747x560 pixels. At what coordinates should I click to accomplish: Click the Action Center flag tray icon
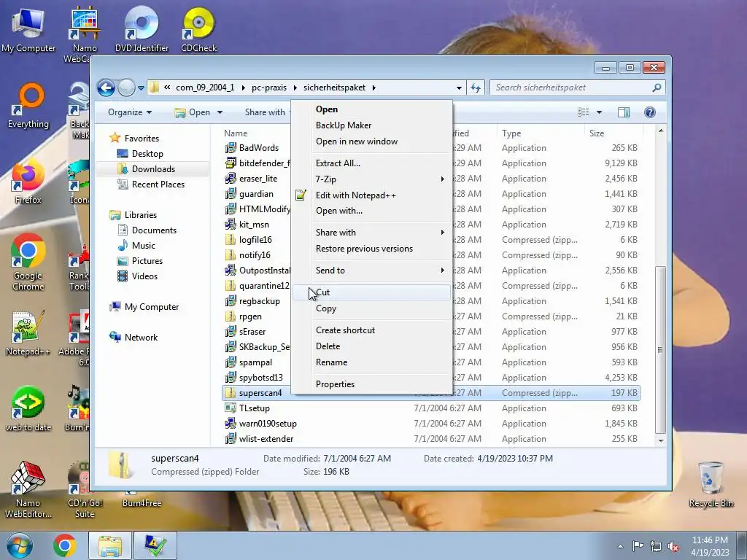coord(638,546)
